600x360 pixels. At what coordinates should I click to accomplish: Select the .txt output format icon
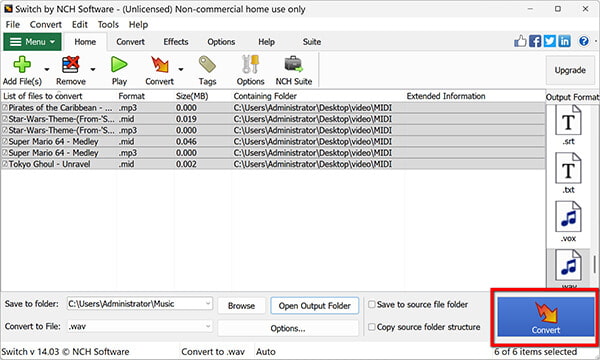pos(568,168)
